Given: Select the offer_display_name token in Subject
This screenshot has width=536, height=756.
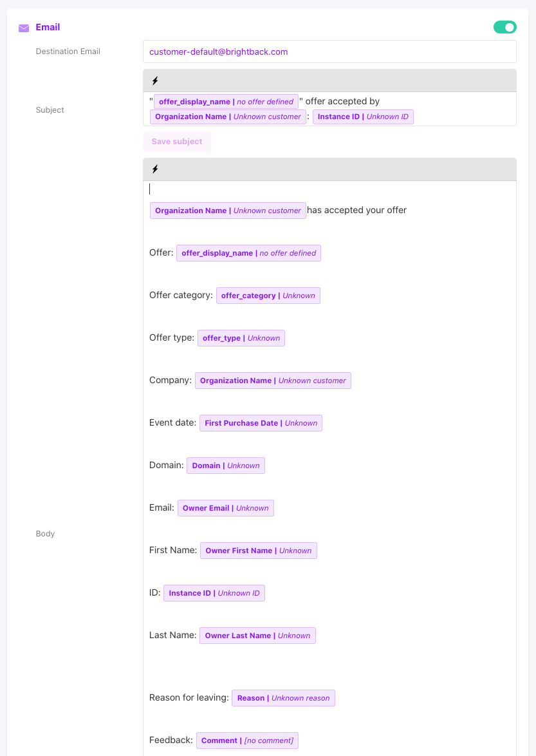Looking at the screenshot, I should click(226, 102).
